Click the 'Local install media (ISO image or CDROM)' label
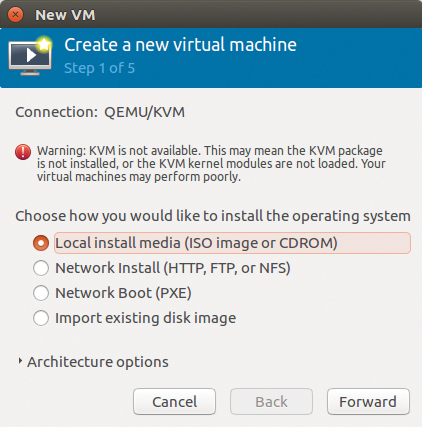This screenshot has width=422, height=427. [x=196, y=243]
